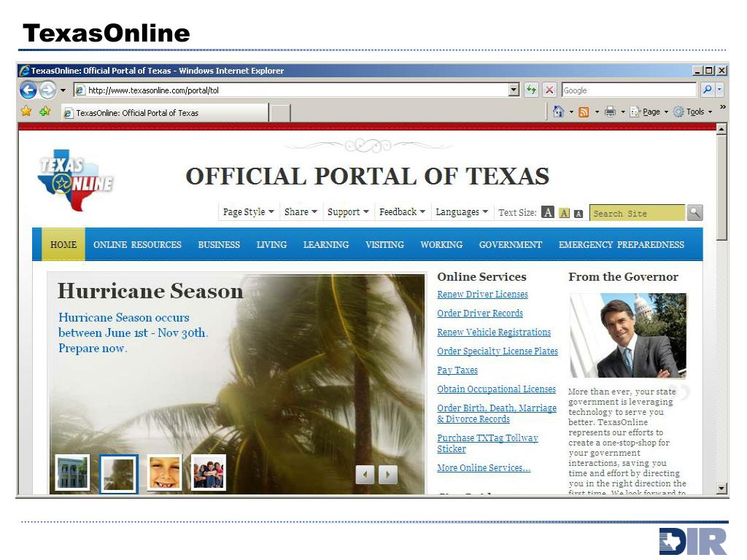The height and width of the screenshot is (560, 747).
Task: Click the Search Site input field
Action: 637,213
